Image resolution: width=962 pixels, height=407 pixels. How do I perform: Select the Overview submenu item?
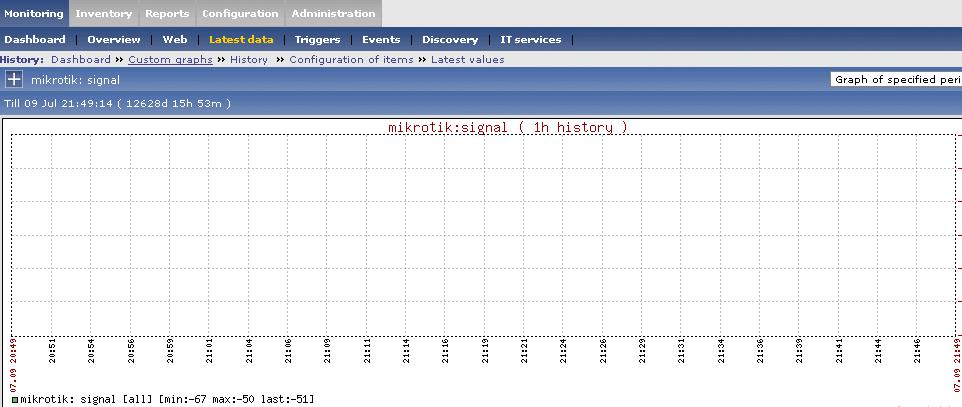[114, 39]
